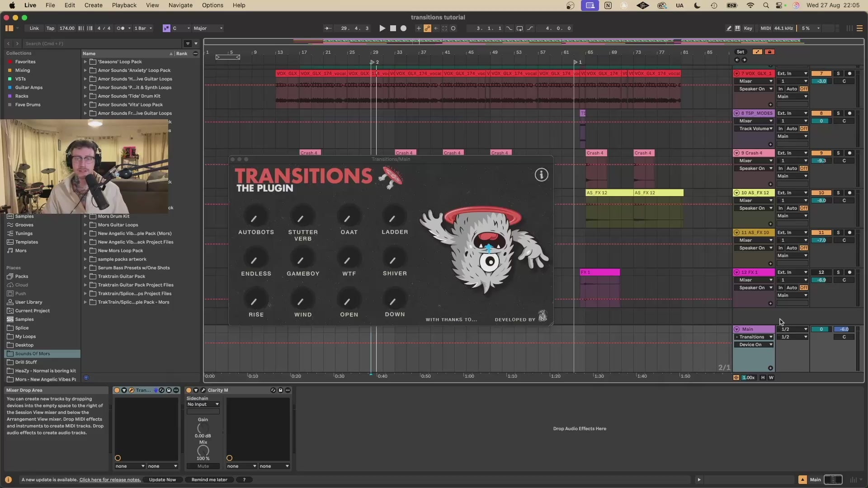Click Remind me later button
This screenshot has width=868, height=488.
tap(209, 480)
